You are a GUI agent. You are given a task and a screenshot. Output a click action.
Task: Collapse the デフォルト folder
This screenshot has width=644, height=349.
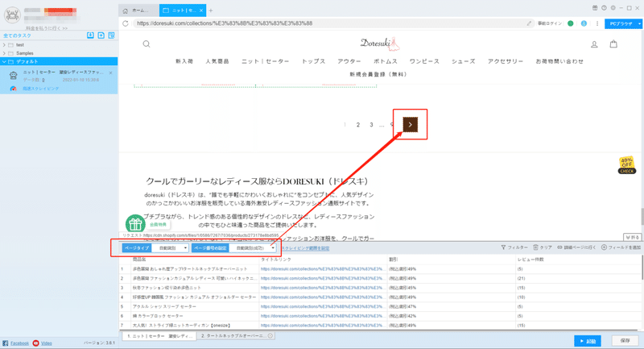(4, 62)
